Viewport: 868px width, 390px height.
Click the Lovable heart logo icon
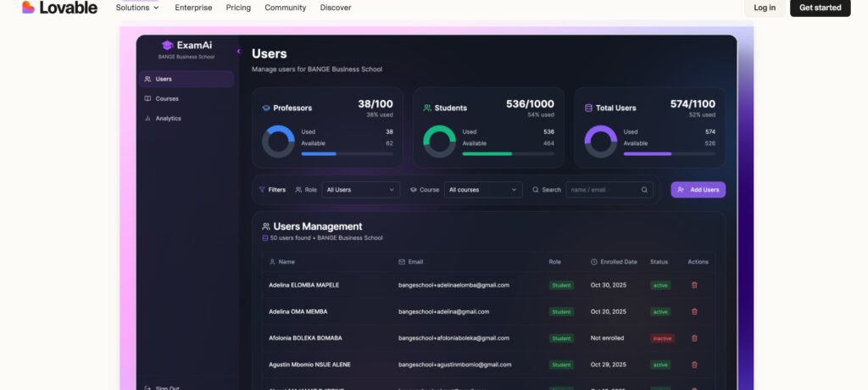(28, 8)
